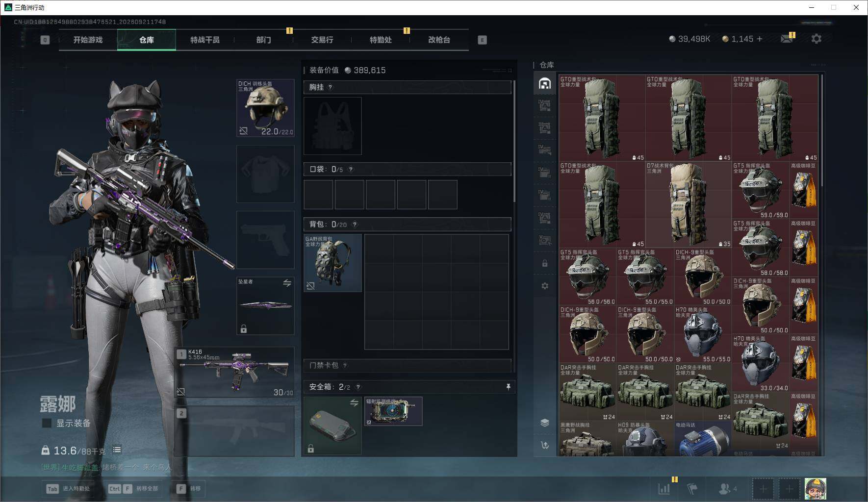Open the settings gear in top bar

click(816, 39)
